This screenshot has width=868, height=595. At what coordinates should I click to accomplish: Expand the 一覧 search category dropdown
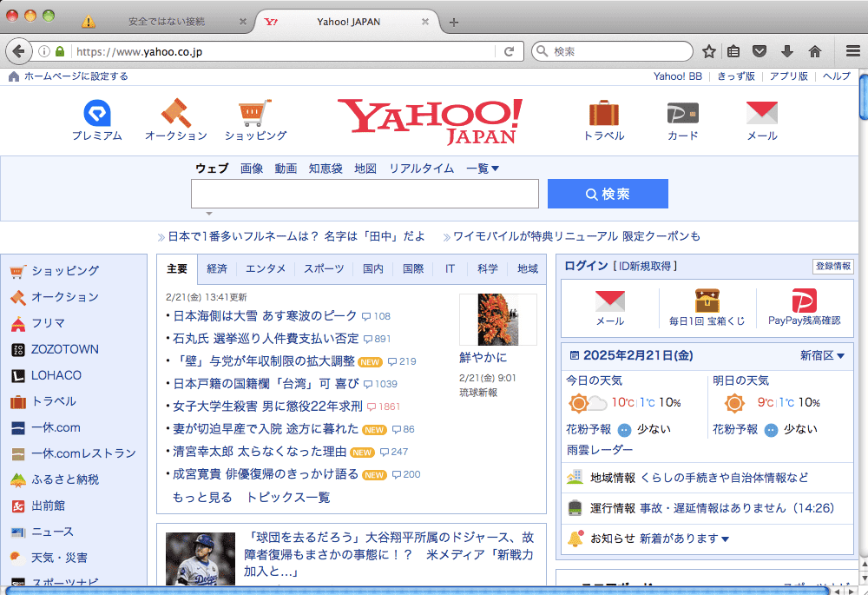tap(482, 169)
